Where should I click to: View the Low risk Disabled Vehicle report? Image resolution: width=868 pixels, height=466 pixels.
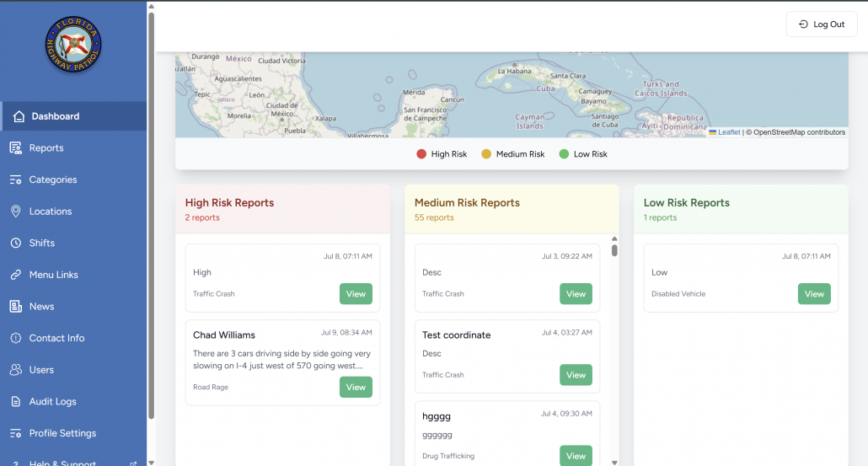pos(813,294)
